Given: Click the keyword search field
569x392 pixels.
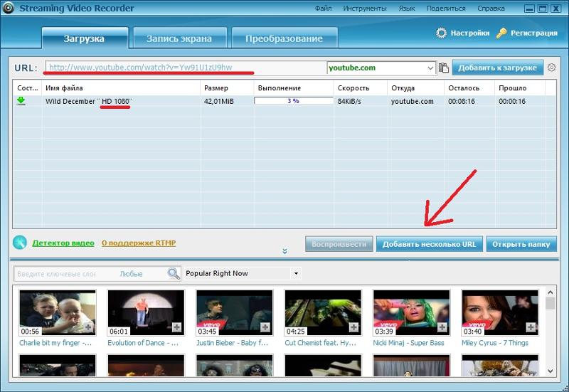Looking at the screenshot, I should [66, 274].
